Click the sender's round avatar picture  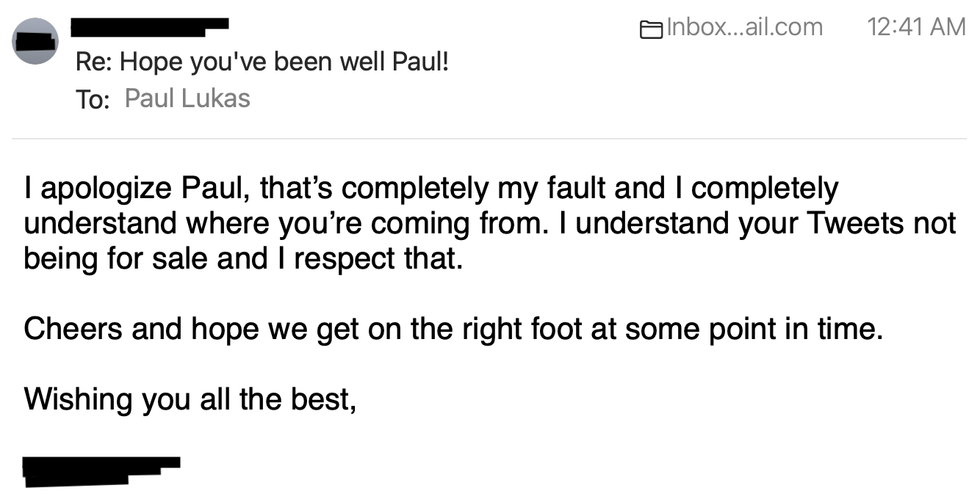pyautogui.click(x=35, y=41)
